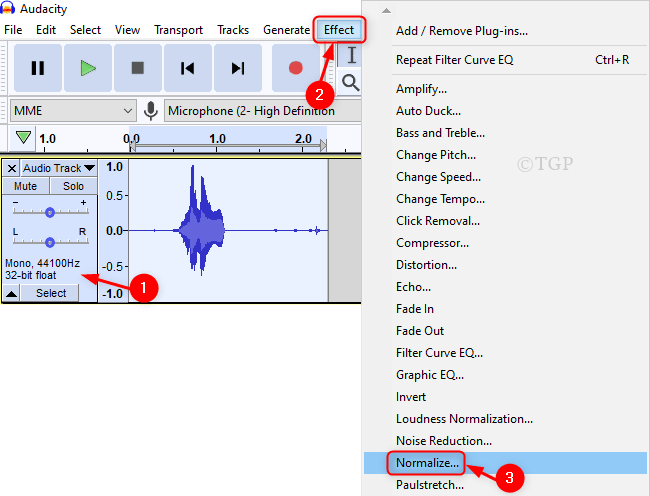
Task: Click the track Select button
Action: [x=51, y=293]
